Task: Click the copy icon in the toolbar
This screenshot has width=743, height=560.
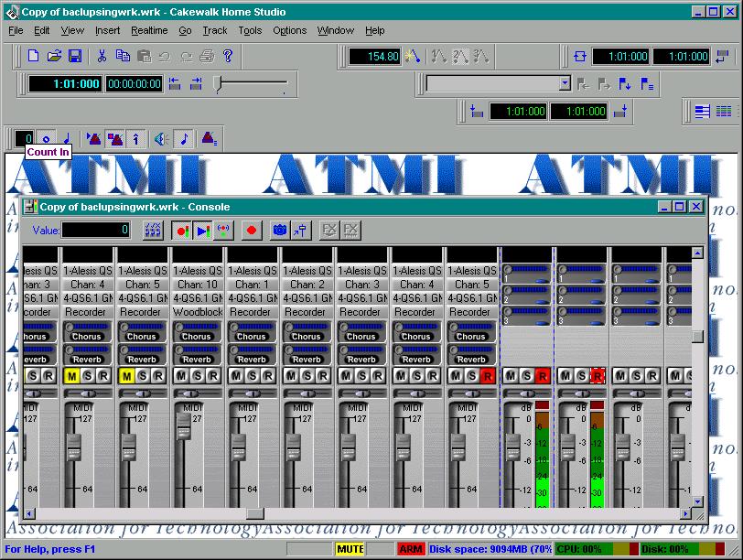Action: (x=123, y=56)
